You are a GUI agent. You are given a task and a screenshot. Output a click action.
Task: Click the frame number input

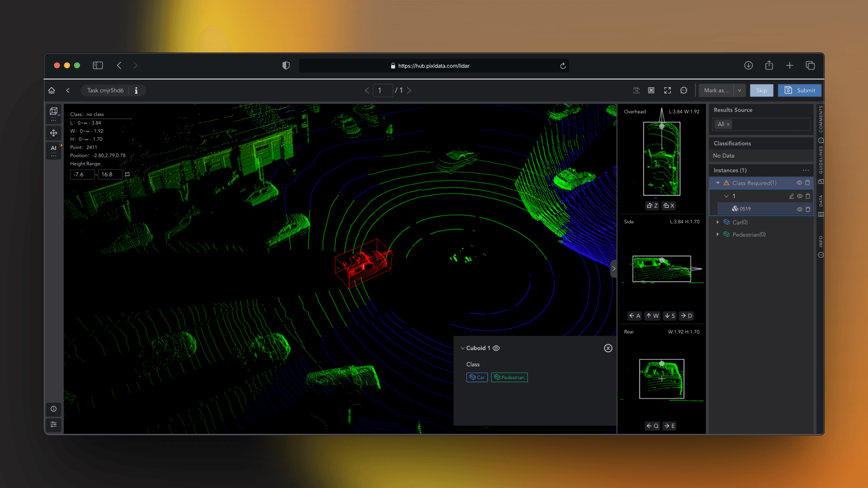[382, 90]
